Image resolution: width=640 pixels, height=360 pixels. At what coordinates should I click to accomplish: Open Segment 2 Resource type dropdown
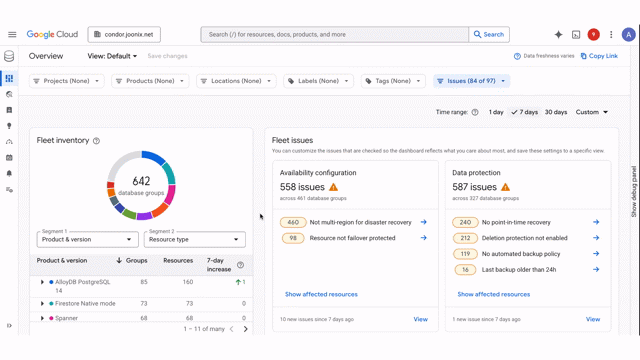click(x=195, y=240)
